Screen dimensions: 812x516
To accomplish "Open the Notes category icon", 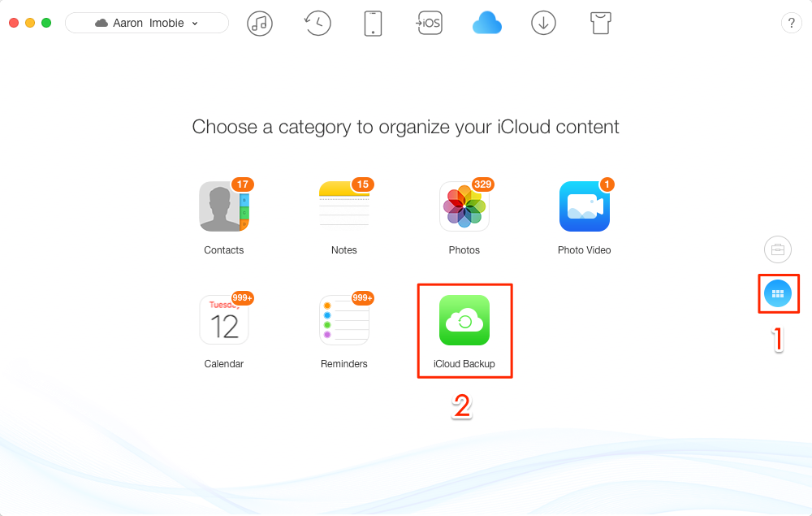I will [x=343, y=206].
